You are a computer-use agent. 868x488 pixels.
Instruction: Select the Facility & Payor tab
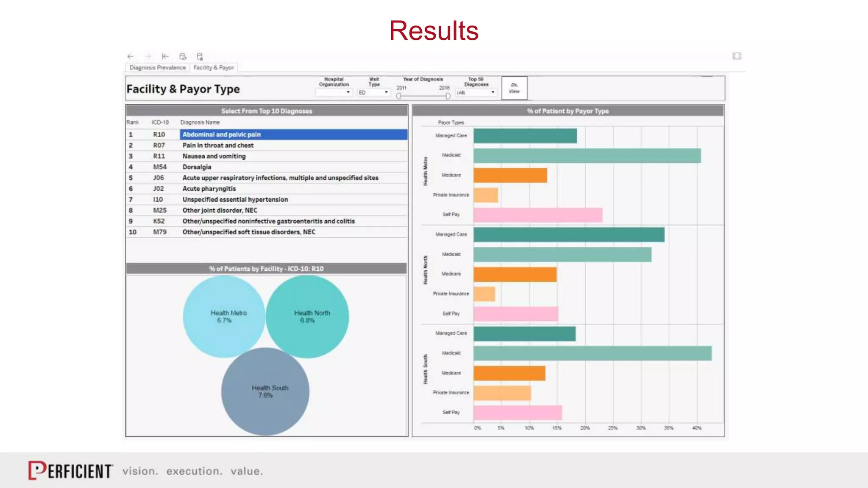[214, 68]
